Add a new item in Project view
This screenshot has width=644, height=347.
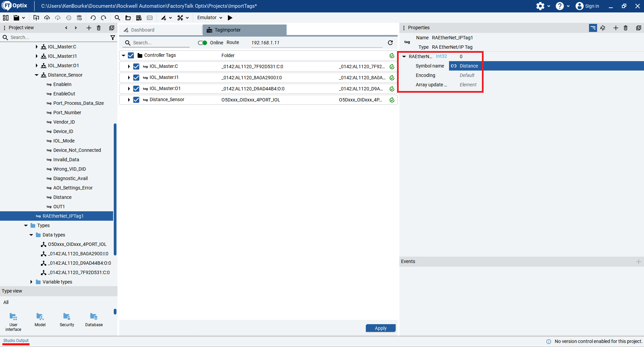[89, 28]
